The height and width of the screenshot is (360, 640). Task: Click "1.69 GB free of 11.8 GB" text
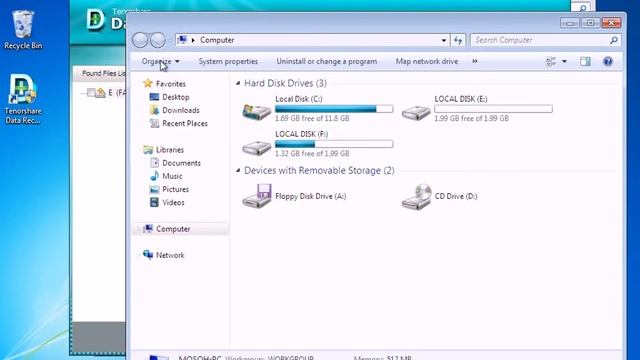tap(312, 118)
